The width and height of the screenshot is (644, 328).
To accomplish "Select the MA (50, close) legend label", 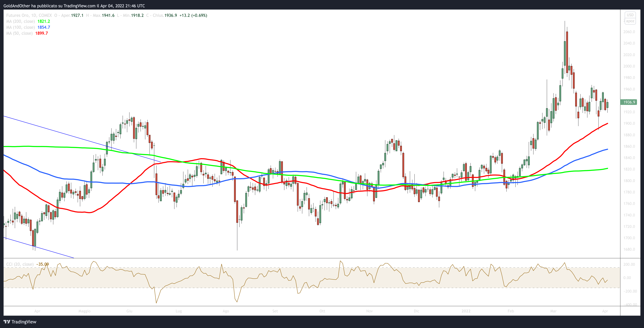I will pyautogui.click(x=19, y=33).
